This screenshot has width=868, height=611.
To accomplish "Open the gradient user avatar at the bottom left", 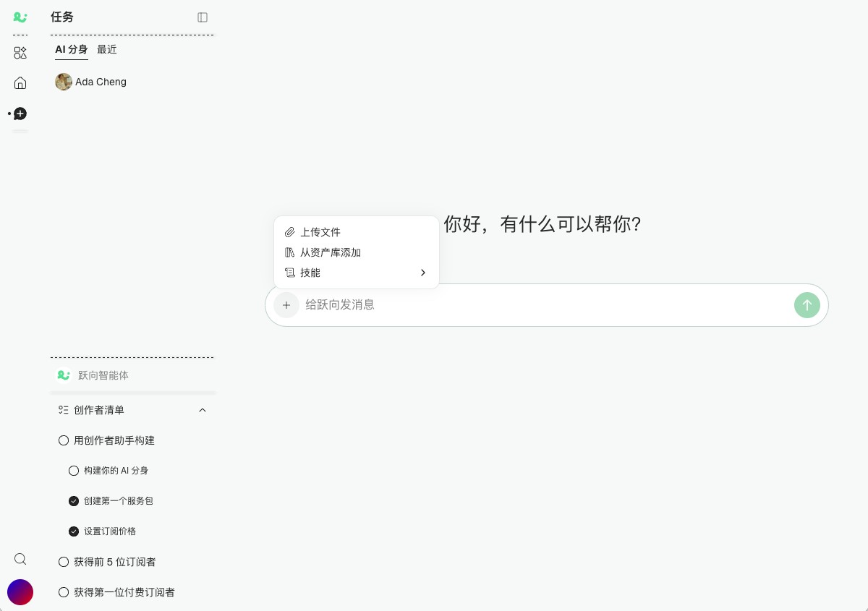I will pos(20,592).
